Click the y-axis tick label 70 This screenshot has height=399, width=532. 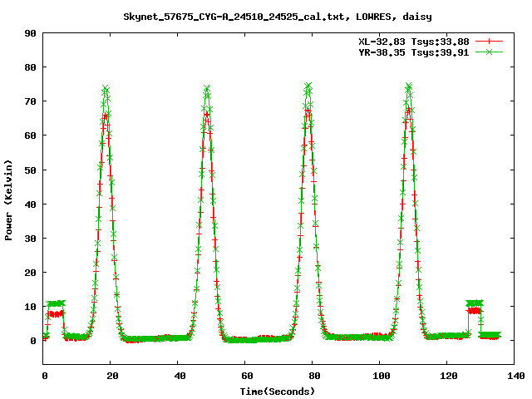point(30,101)
